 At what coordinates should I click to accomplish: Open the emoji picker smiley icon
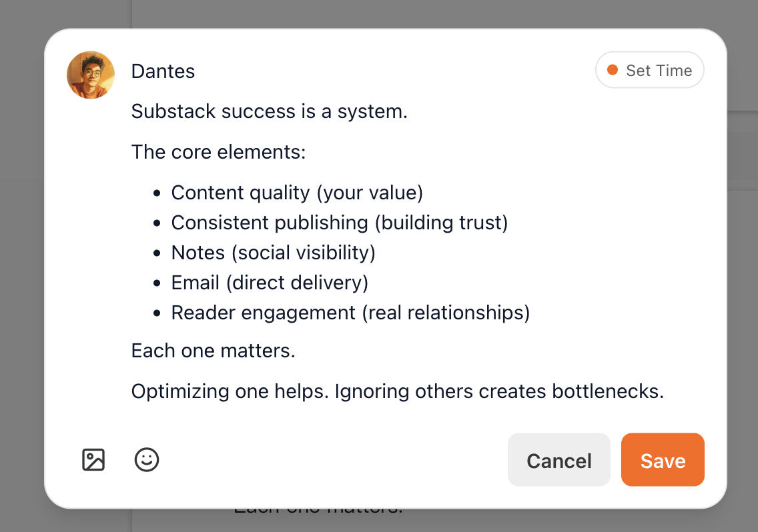[x=147, y=459]
